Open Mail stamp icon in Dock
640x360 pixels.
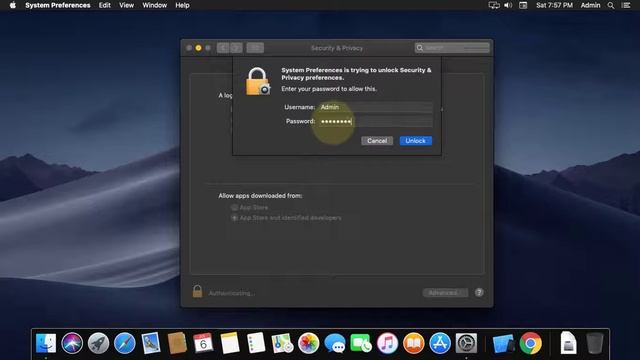(151, 343)
